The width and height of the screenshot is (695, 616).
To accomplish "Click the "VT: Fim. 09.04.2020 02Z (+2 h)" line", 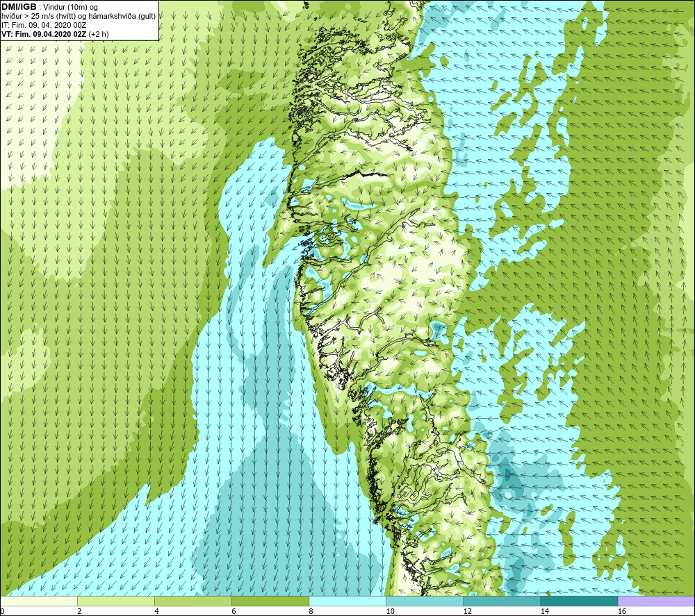I will coord(55,34).
